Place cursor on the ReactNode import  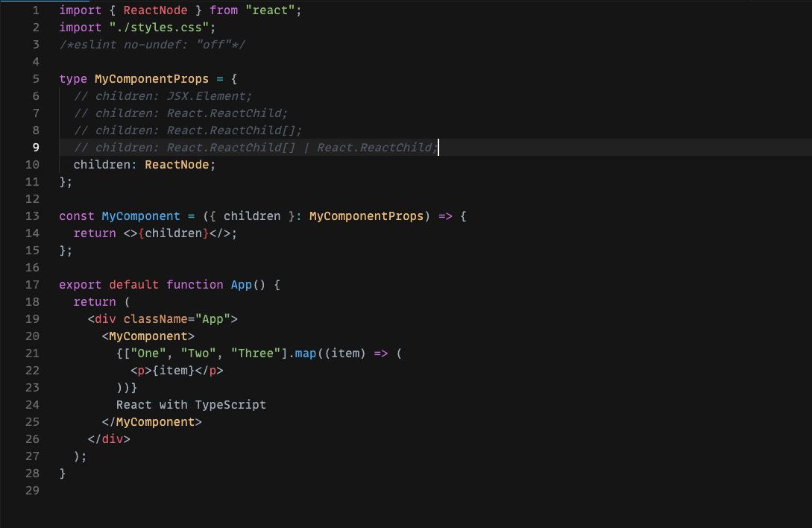pyautogui.click(x=155, y=10)
